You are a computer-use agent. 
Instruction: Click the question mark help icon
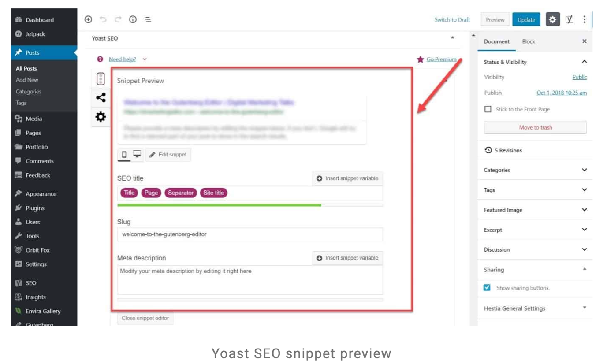point(101,59)
